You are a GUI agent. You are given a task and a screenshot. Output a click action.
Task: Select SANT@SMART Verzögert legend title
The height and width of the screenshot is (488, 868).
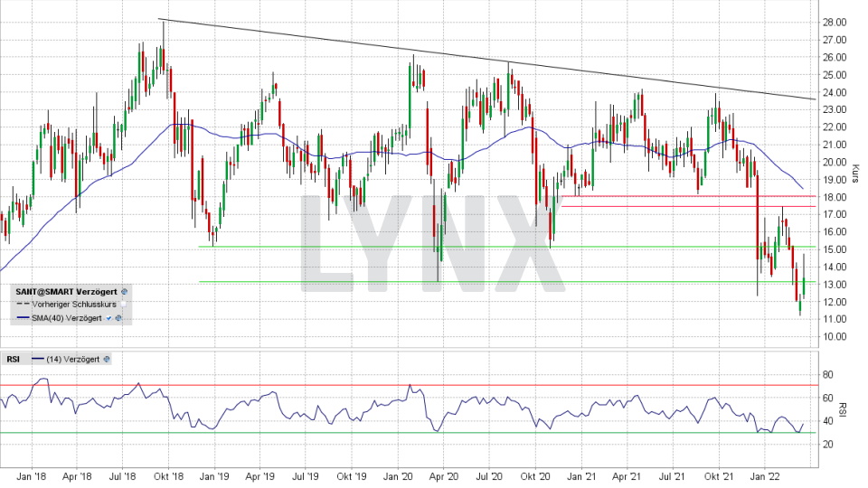pyautogui.click(x=66, y=292)
